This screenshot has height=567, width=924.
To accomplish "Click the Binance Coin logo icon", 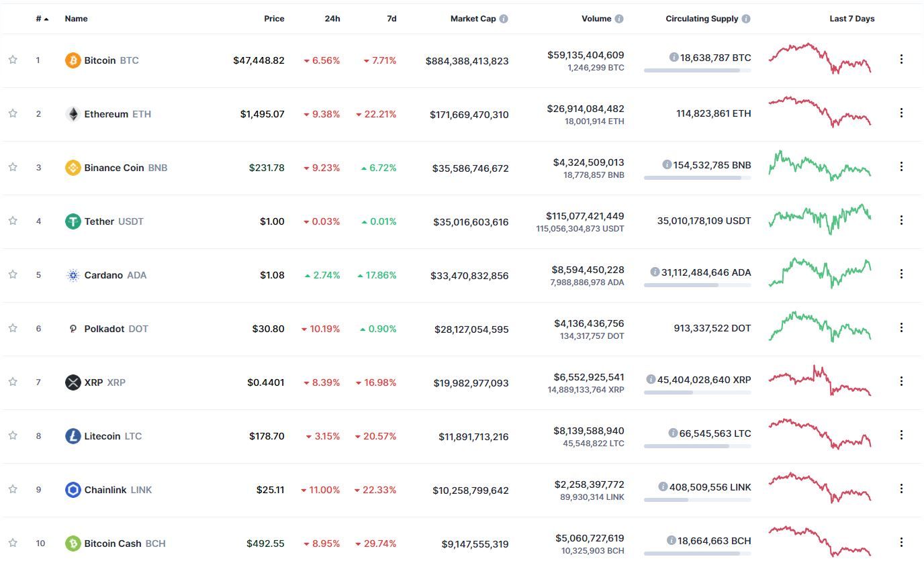I will click(x=73, y=168).
